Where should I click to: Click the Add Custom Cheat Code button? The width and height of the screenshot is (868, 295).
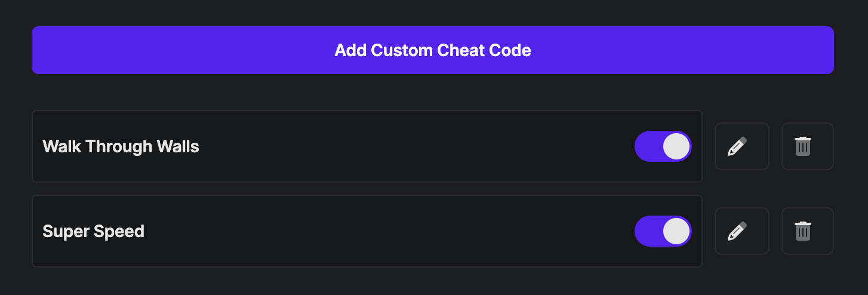(x=432, y=50)
